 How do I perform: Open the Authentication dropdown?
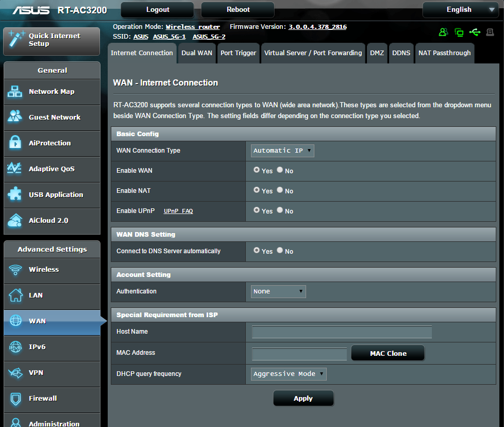pyautogui.click(x=278, y=292)
